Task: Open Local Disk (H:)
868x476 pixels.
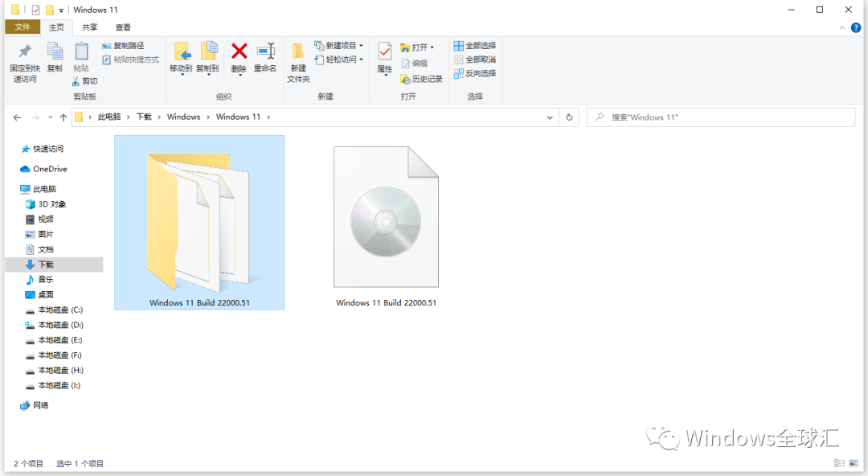Action: pyautogui.click(x=55, y=370)
